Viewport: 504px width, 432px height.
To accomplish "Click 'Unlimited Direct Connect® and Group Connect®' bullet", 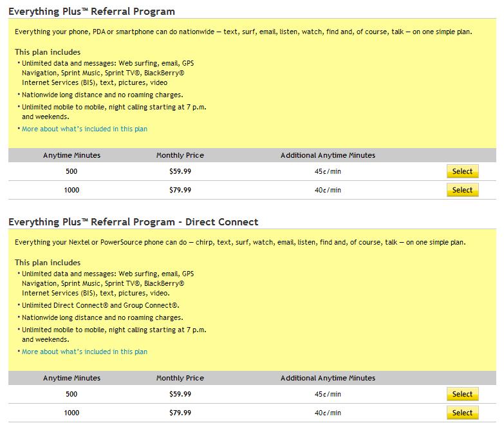I will coord(100,305).
